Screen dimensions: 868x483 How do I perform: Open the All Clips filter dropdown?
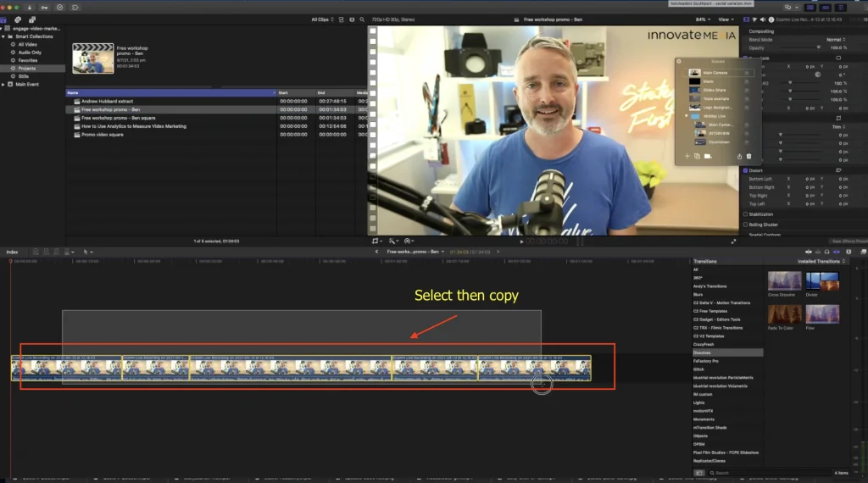pyautogui.click(x=322, y=19)
